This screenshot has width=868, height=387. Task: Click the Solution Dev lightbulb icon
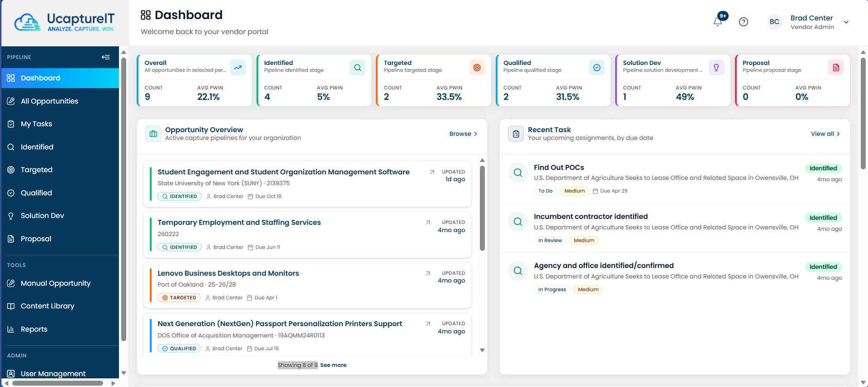point(716,67)
